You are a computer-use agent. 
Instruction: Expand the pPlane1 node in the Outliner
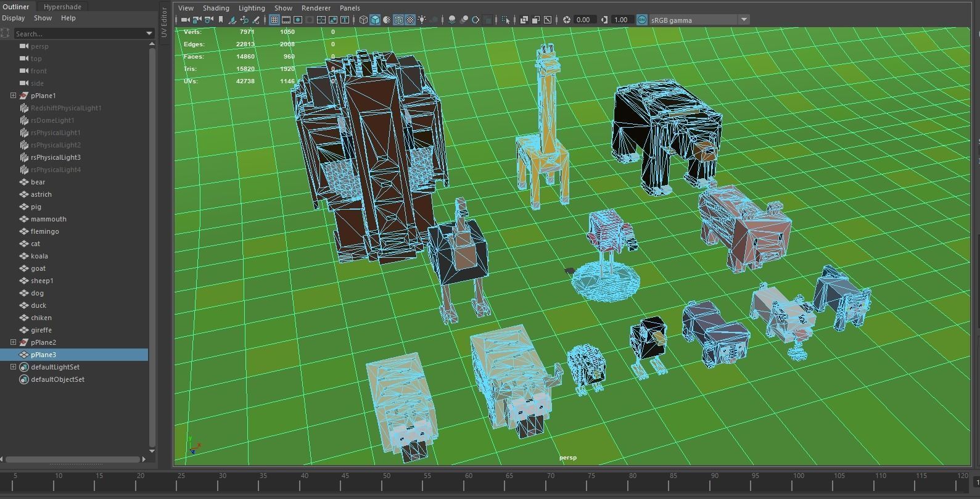pyautogui.click(x=13, y=96)
